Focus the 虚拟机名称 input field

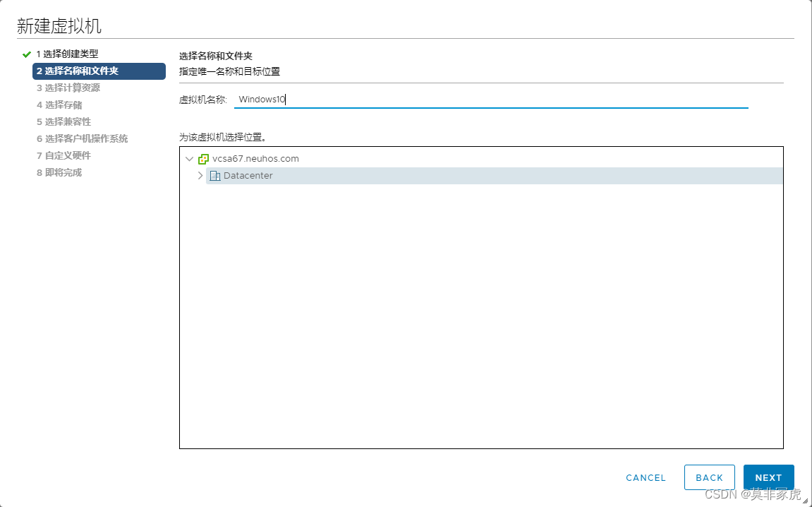pos(491,100)
